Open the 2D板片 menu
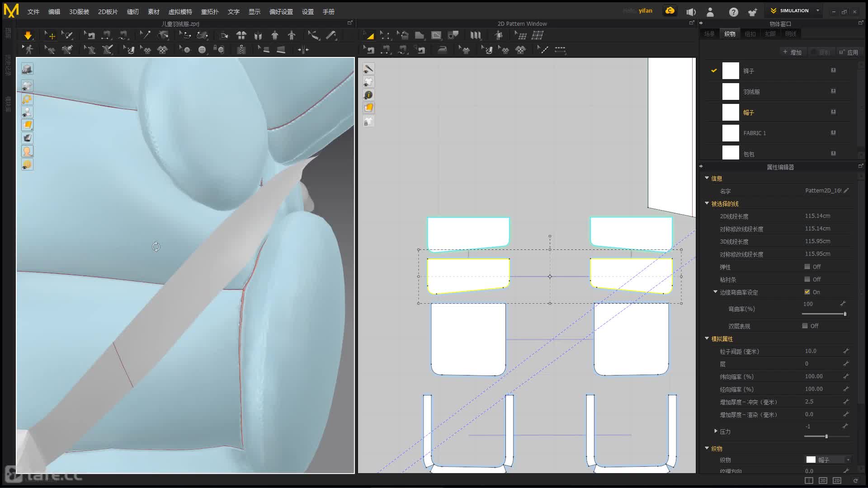Image resolution: width=868 pixels, height=488 pixels. click(x=108, y=12)
